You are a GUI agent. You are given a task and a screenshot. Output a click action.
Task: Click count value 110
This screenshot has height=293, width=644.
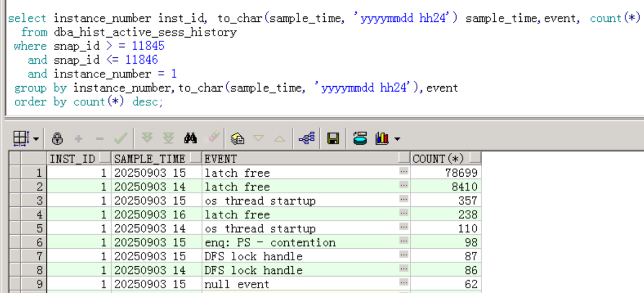(x=468, y=229)
